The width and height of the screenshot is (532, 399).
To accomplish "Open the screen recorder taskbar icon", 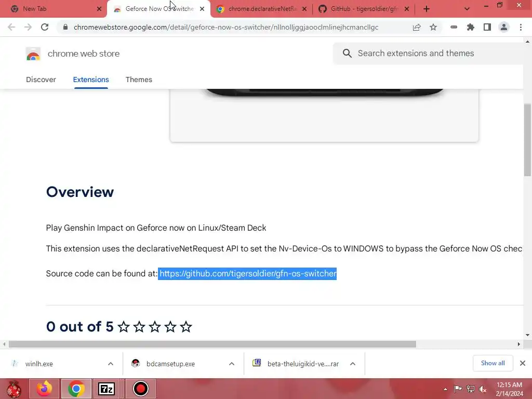I will point(141,389).
